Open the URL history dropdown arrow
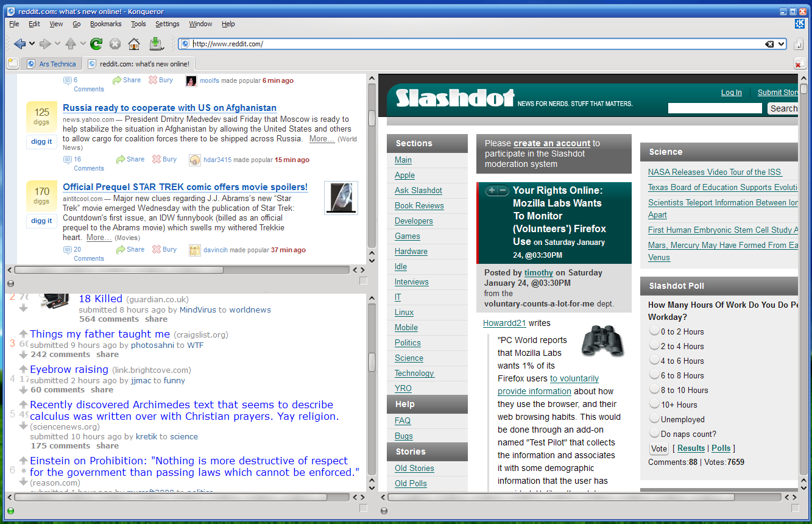 (x=781, y=44)
